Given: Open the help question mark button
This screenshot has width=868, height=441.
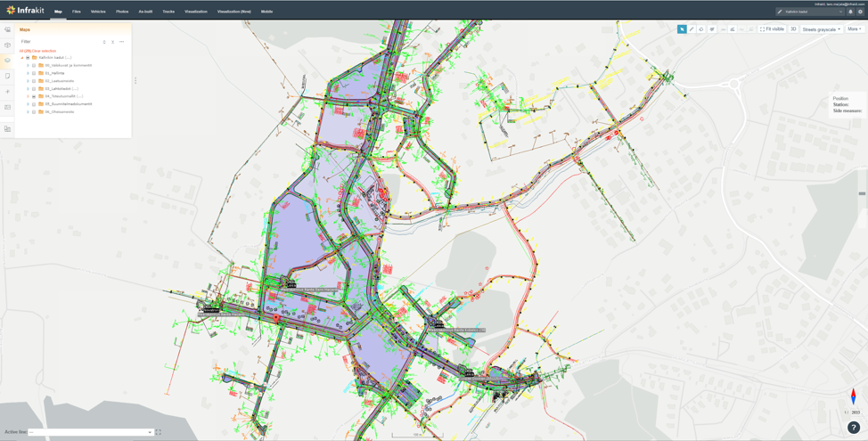Looking at the screenshot, I should tap(853, 428).
